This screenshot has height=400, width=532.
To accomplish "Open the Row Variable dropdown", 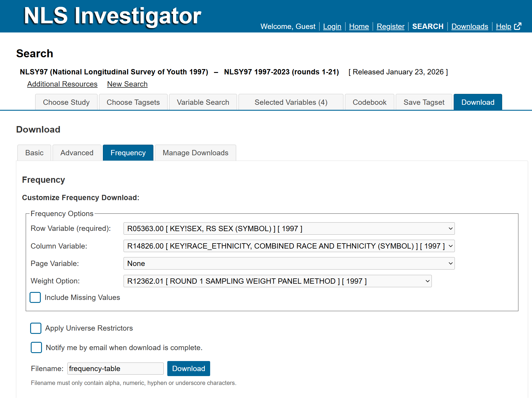I will point(289,228).
